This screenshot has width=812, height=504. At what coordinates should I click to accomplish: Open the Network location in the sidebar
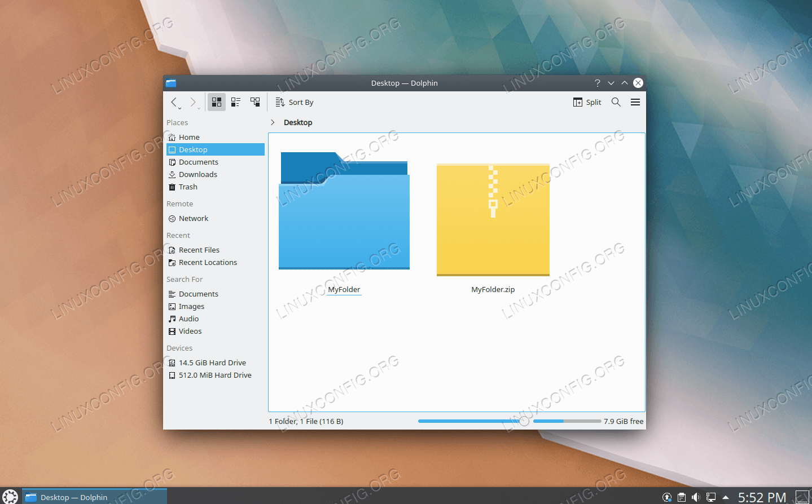tap(192, 218)
